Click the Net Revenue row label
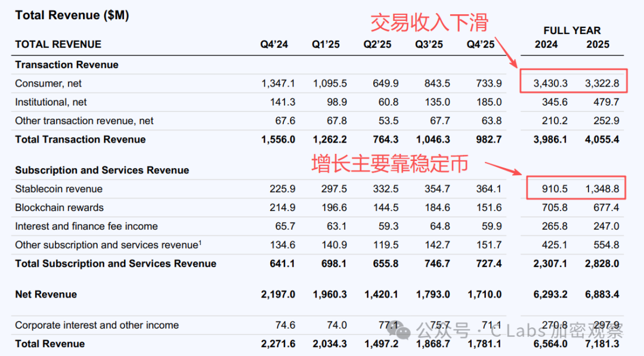Screen dimensions: 644x356 coord(46,294)
